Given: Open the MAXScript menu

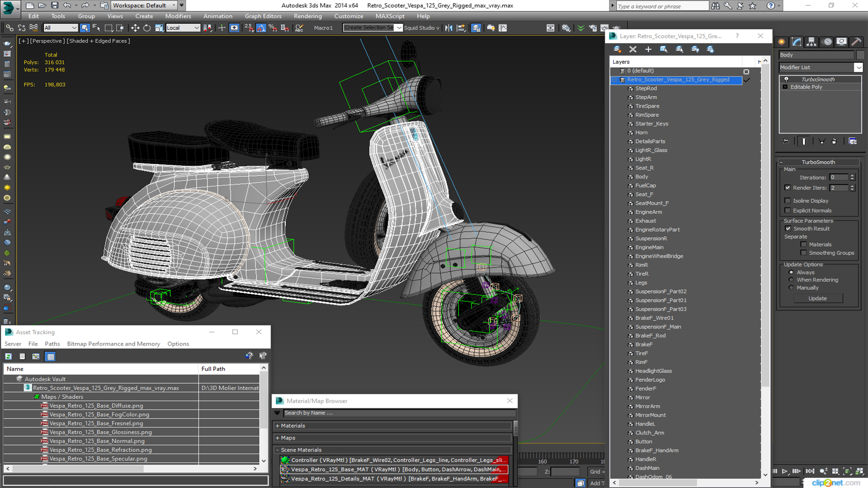Looking at the screenshot, I should coord(390,16).
